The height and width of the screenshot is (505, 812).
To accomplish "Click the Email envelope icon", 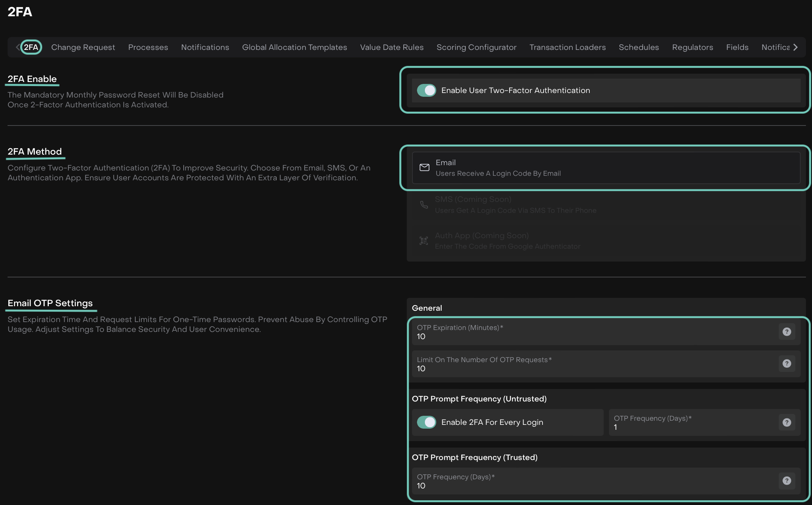I will point(424,167).
